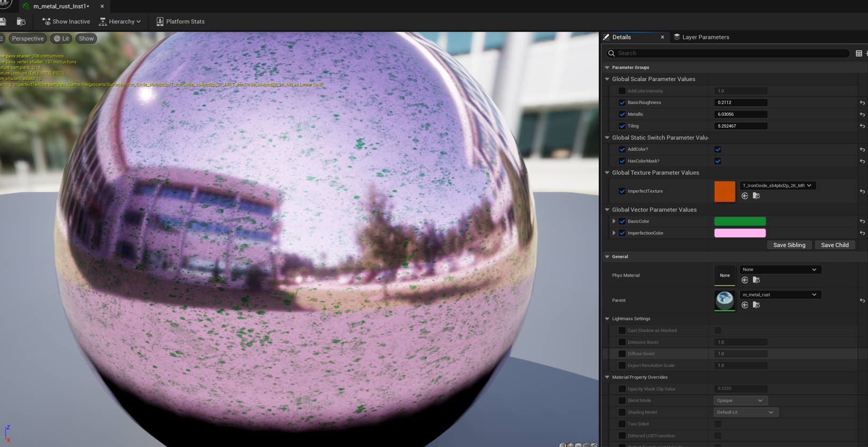Open the Show viewport menu
Image resolution: width=868 pixels, height=447 pixels.
point(86,38)
